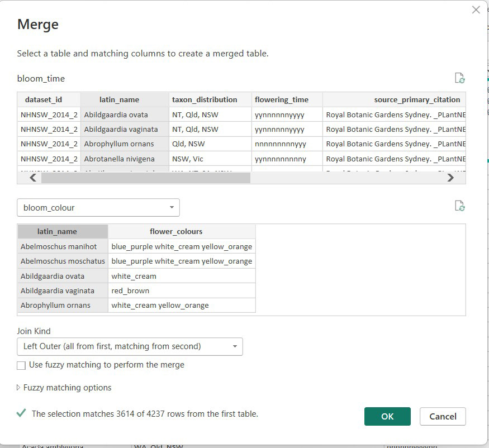Select flowering_time column header
489x448 pixels.
point(287,100)
